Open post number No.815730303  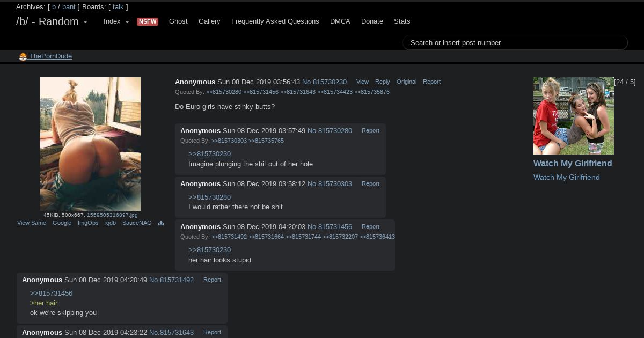[x=330, y=184]
